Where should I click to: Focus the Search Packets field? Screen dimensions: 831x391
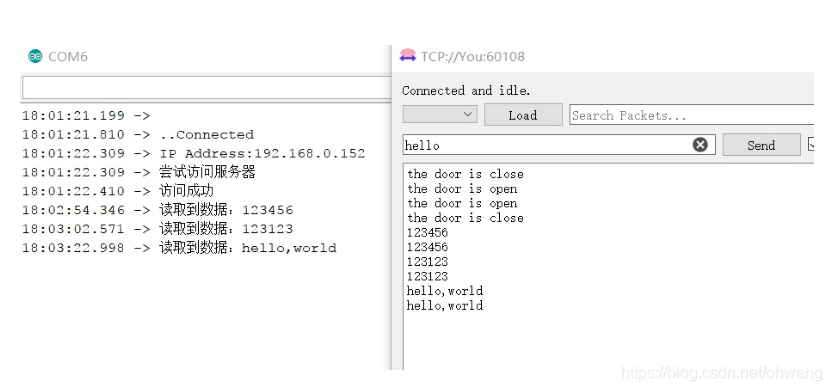pos(691,115)
